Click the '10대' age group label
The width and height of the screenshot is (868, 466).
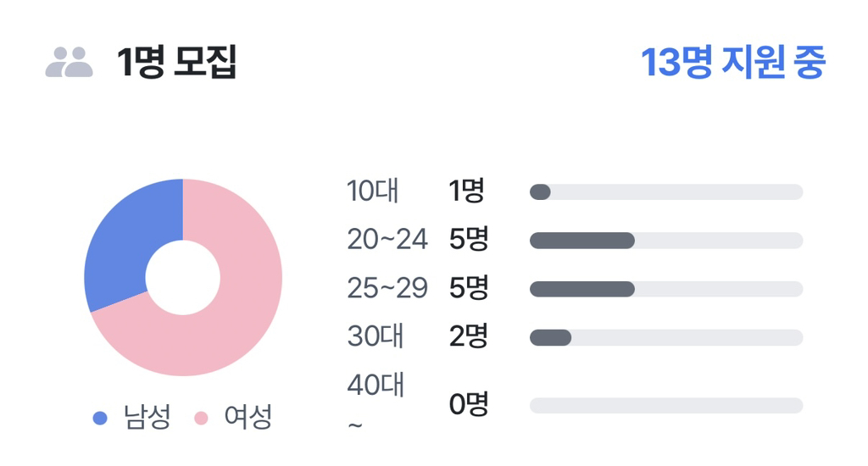pyautogui.click(x=372, y=191)
